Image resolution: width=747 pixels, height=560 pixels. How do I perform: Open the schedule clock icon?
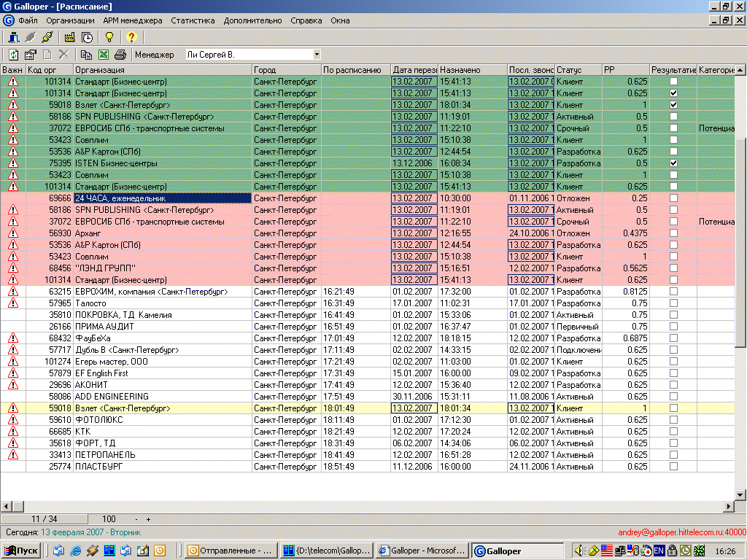pyautogui.click(x=88, y=37)
